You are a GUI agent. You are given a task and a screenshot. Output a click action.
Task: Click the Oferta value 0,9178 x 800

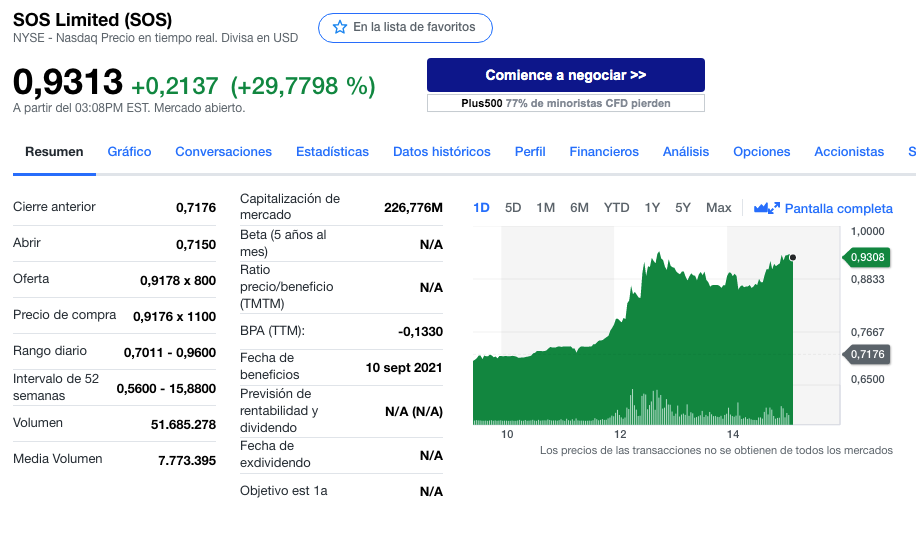[x=178, y=280]
